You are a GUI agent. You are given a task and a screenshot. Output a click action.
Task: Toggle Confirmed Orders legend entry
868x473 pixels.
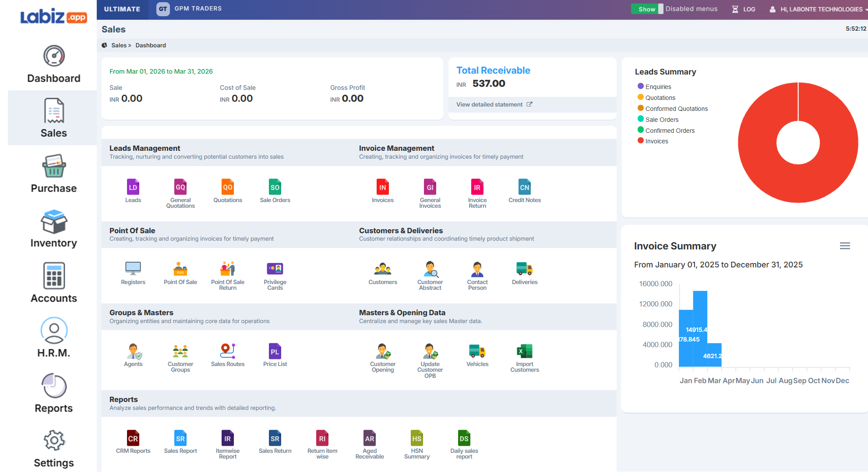(x=666, y=131)
